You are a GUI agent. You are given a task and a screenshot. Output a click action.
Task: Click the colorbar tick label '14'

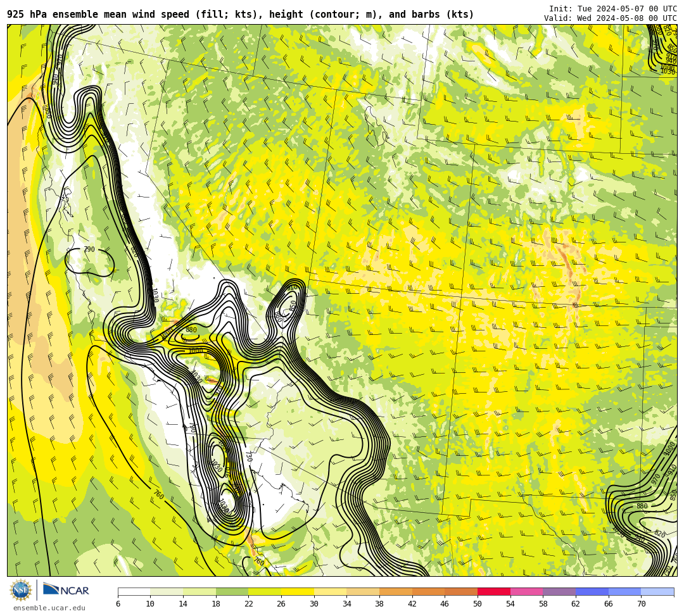click(183, 604)
